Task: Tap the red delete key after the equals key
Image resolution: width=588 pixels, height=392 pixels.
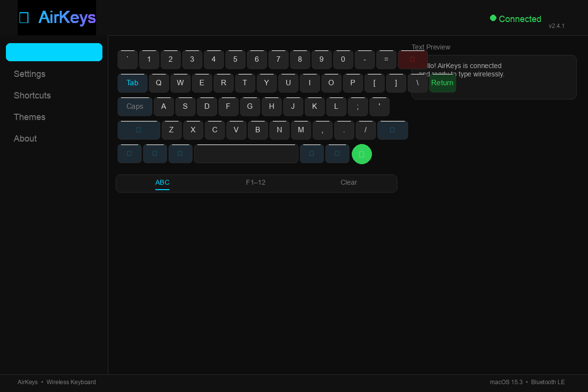Action: [x=413, y=59]
